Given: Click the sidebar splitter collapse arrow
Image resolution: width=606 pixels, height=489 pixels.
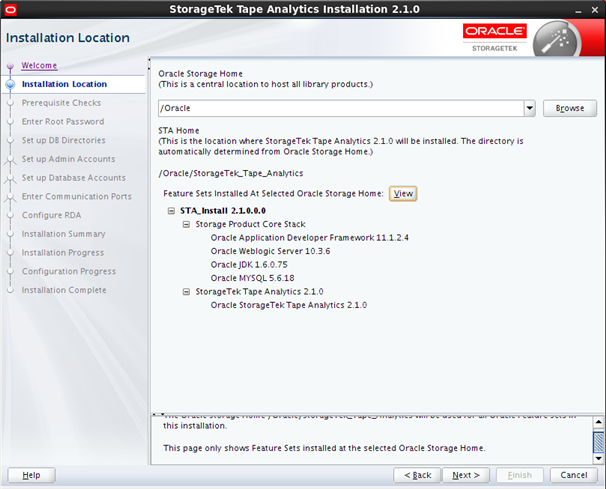Looking at the screenshot, I should tap(149, 65).
